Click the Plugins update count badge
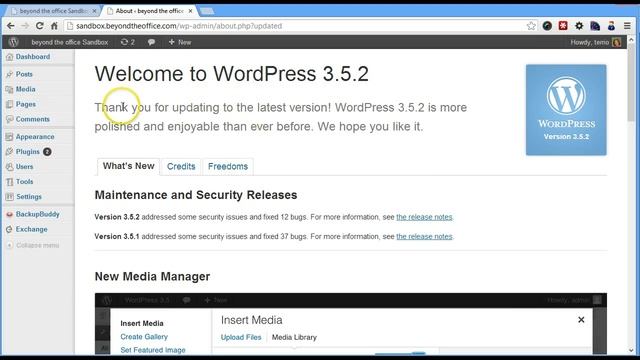The height and width of the screenshot is (360, 640). pyautogui.click(x=47, y=152)
